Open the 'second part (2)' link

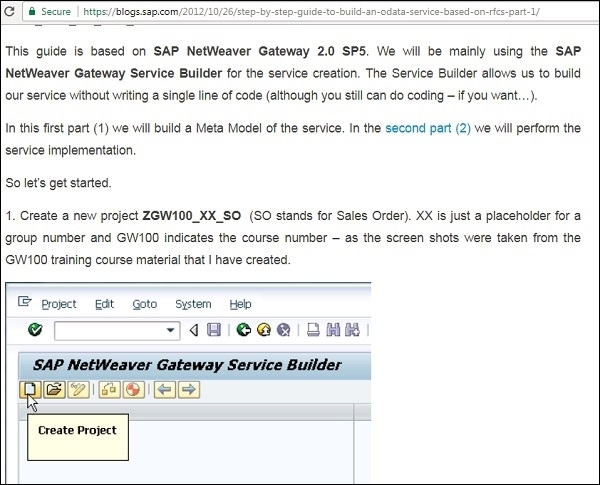[x=428, y=128]
